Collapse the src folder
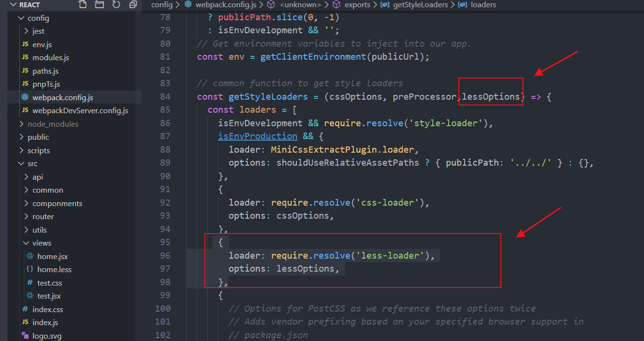This screenshot has height=341, width=644. pyautogui.click(x=21, y=163)
